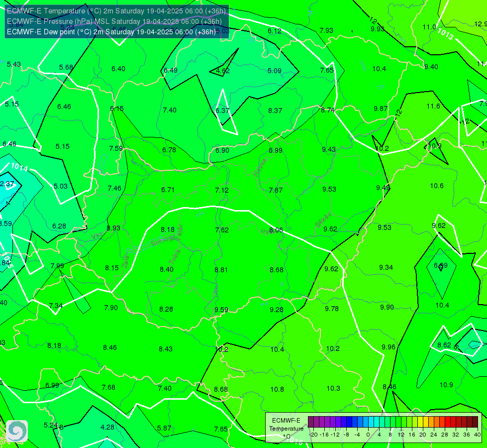This screenshot has width=487, height=448.
Task: Click the 5.09 dew point value
Action: pos(275,71)
